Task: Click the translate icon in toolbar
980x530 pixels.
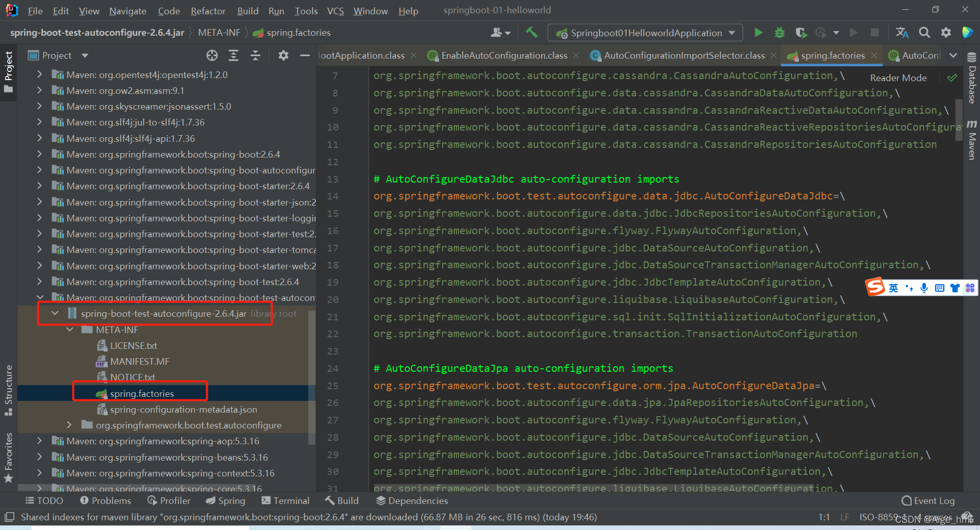Action: pyautogui.click(x=902, y=33)
